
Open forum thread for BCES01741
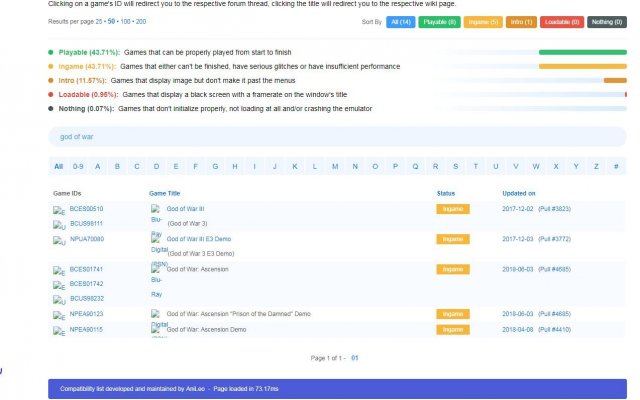[86, 269]
